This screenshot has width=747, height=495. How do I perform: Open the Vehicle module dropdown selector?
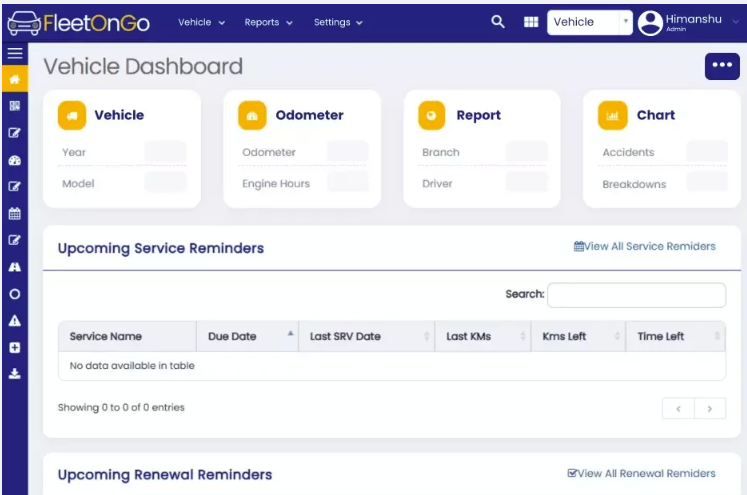[589, 22]
